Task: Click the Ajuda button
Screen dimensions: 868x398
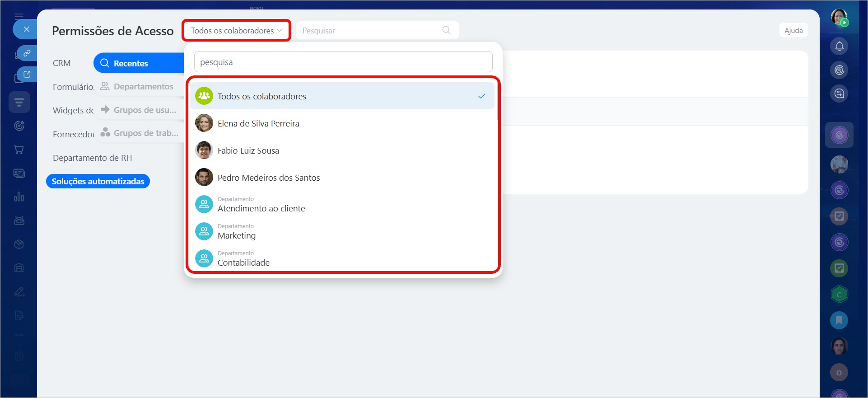Action: tap(793, 31)
